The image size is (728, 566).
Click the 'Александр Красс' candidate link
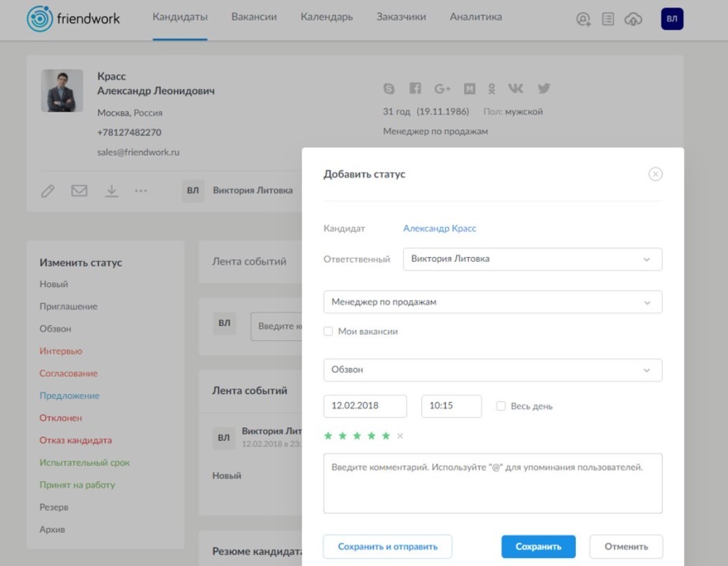(440, 229)
